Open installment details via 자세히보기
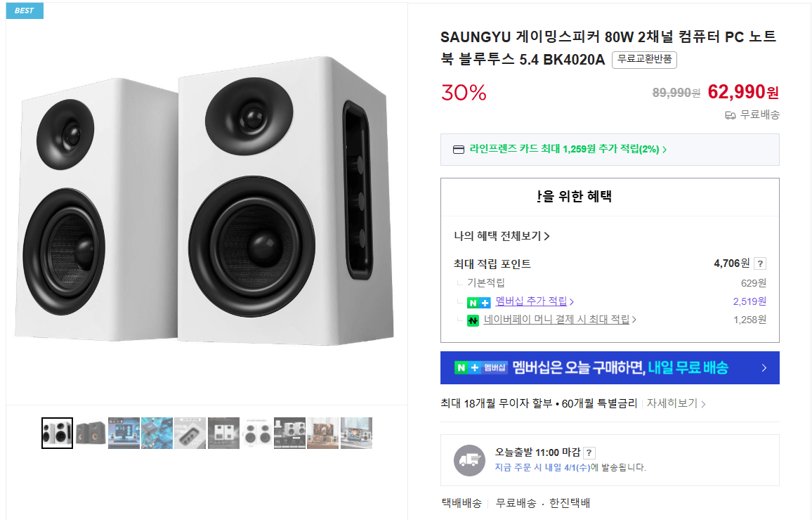 (676, 404)
